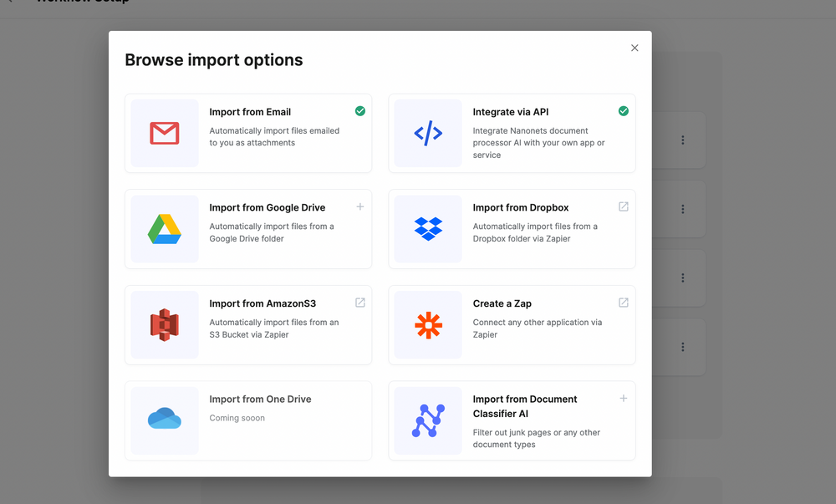Select the Import from One Drive card
Image resolution: width=836 pixels, height=504 pixels.
247,420
